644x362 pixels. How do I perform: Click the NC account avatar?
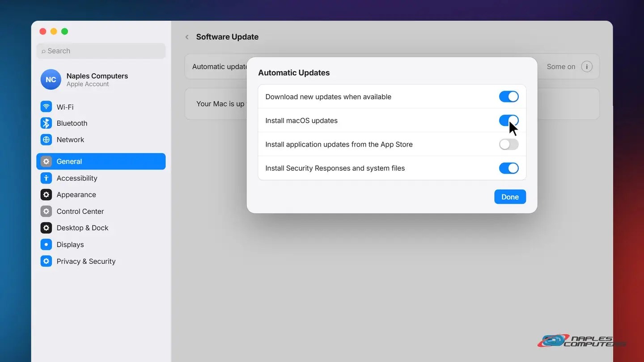[x=51, y=80]
